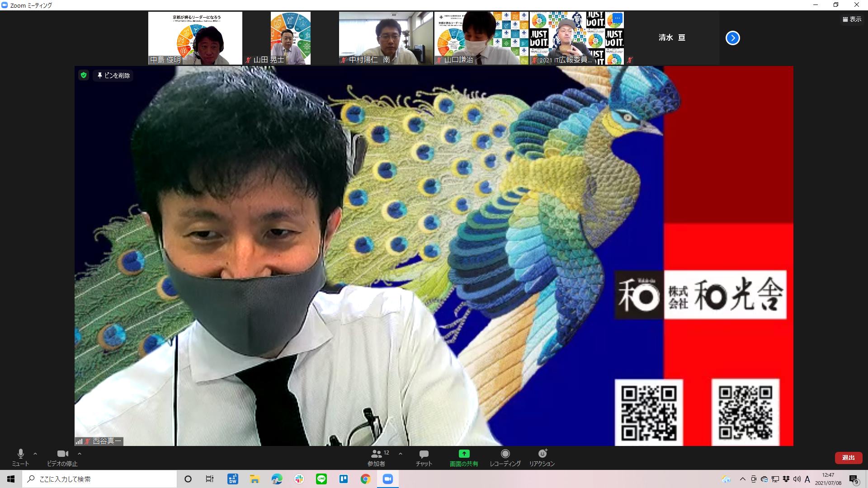868x488 pixels.
Task: Open network status tray icon
Action: [x=775, y=479]
